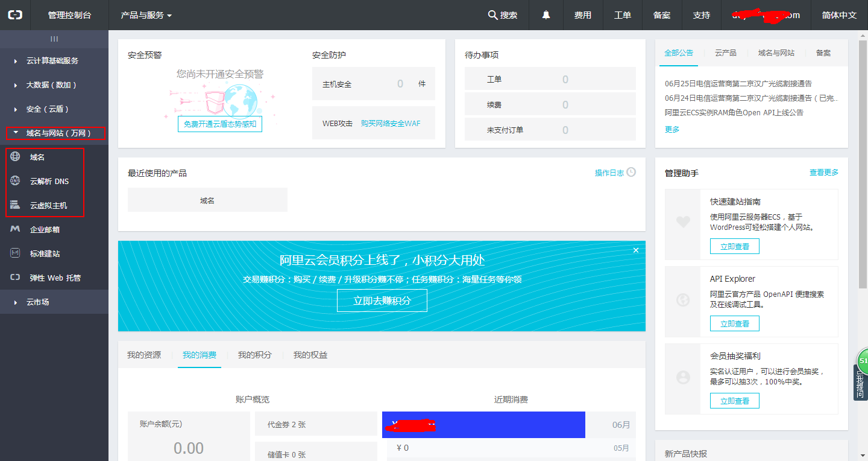Expand 云市场 section
This screenshot has width=868, height=461.
pos(54,302)
